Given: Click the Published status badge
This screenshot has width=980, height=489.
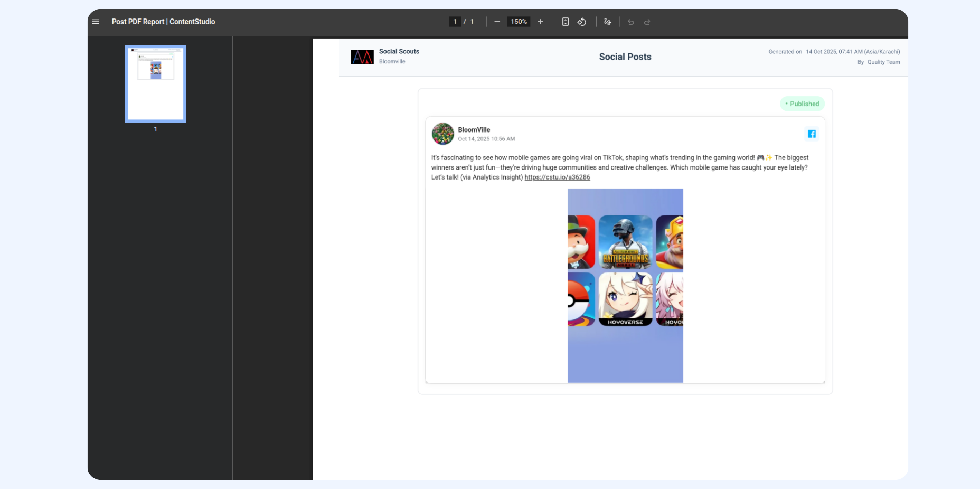Looking at the screenshot, I should [x=802, y=104].
